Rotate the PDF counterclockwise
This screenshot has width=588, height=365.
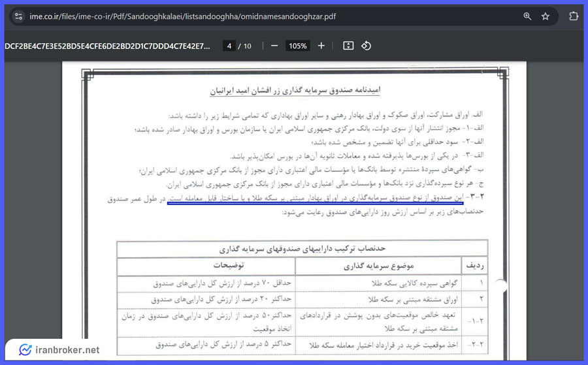[366, 46]
